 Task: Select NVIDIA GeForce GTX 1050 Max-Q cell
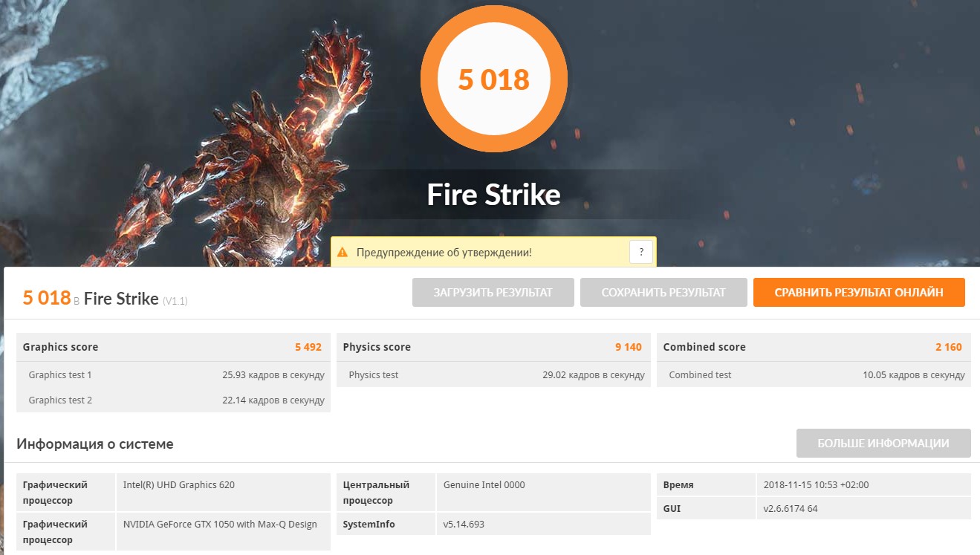[x=223, y=532]
